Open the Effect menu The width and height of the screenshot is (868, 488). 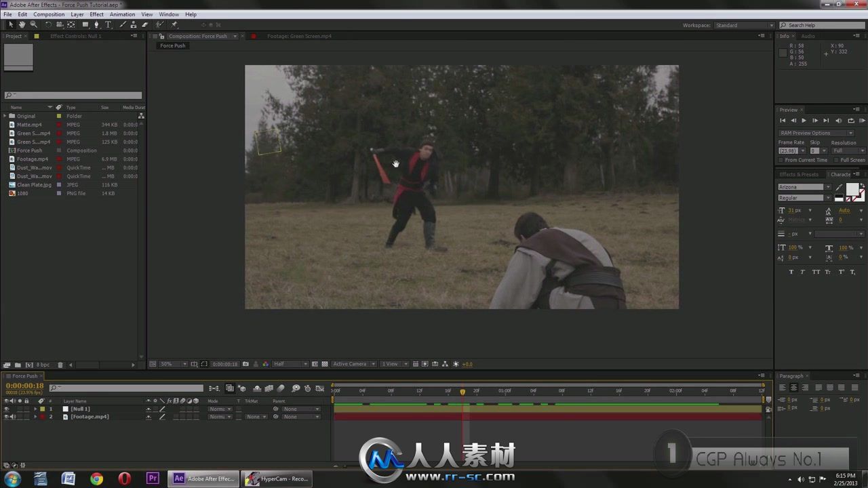click(x=97, y=14)
